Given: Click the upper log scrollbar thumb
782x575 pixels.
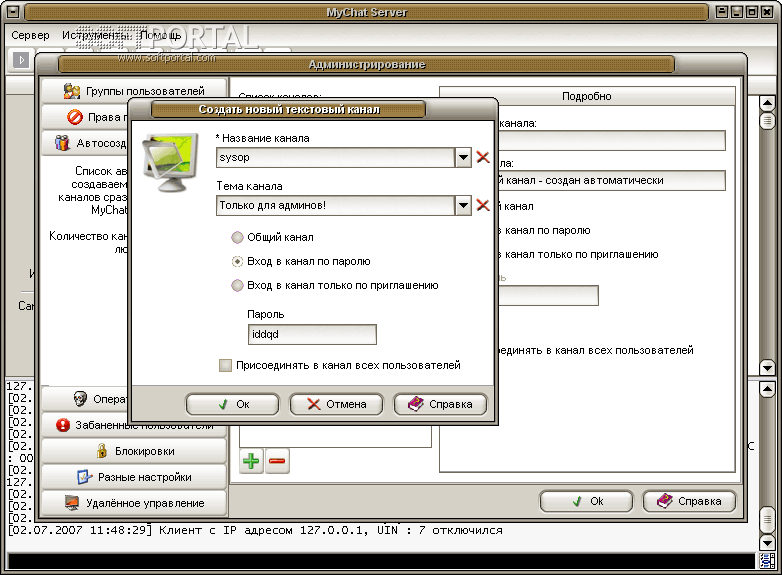Looking at the screenshot, I should click(x=767, y=120).
